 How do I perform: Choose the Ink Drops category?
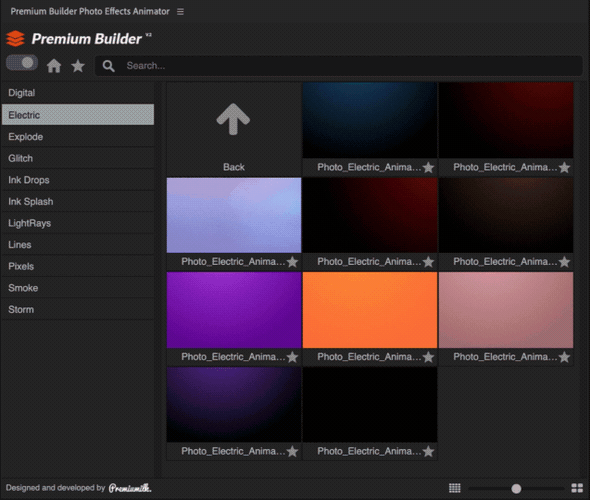coord(78,180)
